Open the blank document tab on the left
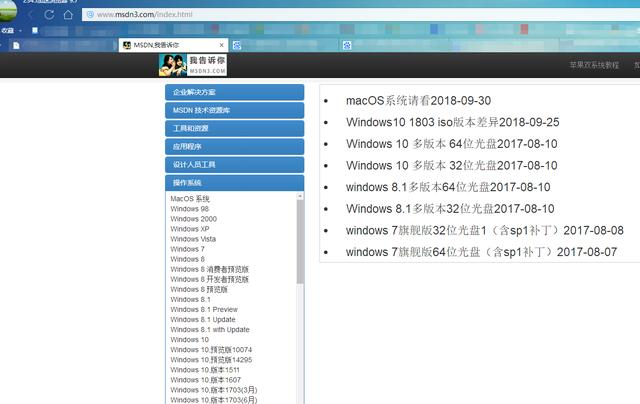 click(x=16, y=45)
